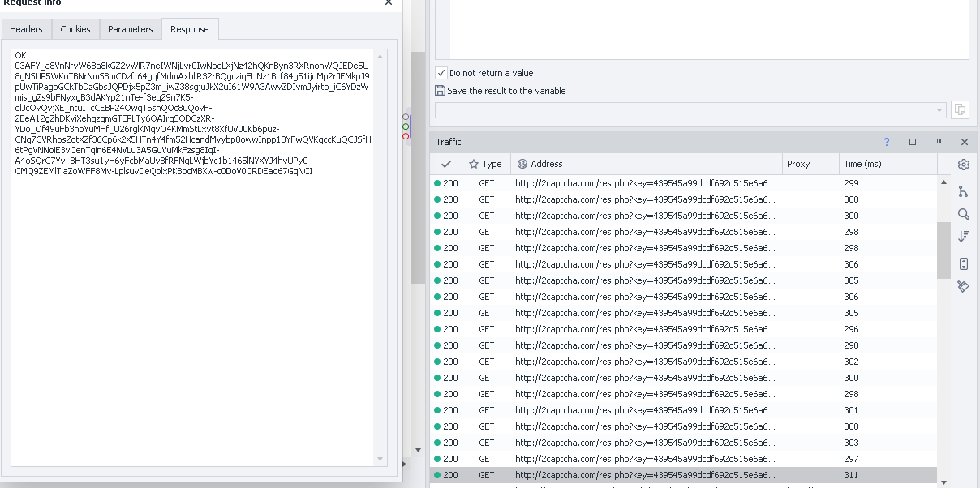Click the 'OK|' text at response start

tap(21, 55)
